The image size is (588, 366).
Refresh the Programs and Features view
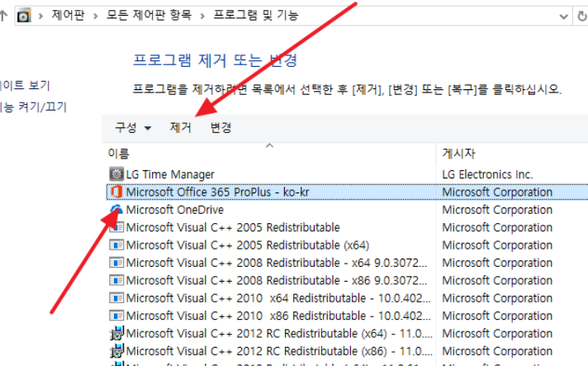[582, 17]
